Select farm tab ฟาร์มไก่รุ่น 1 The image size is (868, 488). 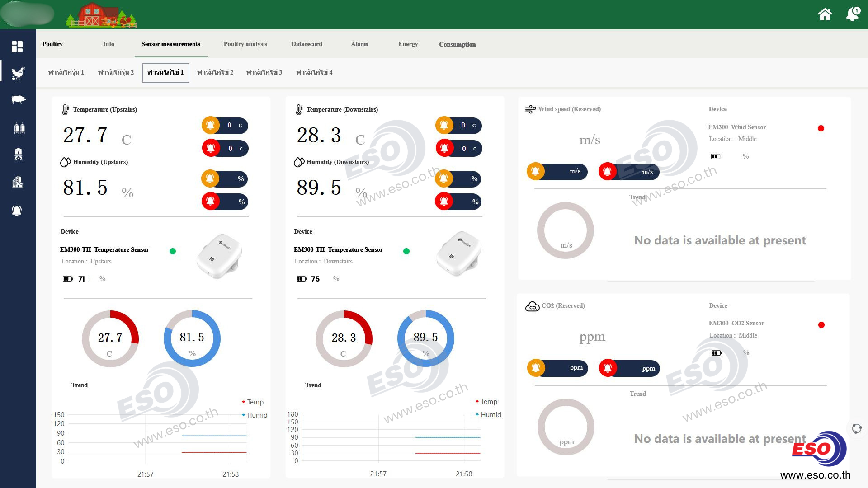(x=66, y=72)
